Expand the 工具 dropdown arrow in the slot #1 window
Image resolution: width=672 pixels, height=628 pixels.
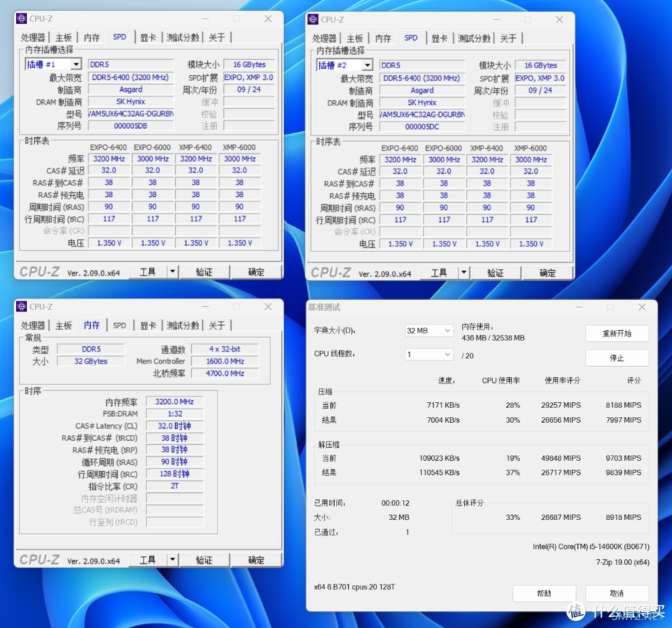point(172,272)
